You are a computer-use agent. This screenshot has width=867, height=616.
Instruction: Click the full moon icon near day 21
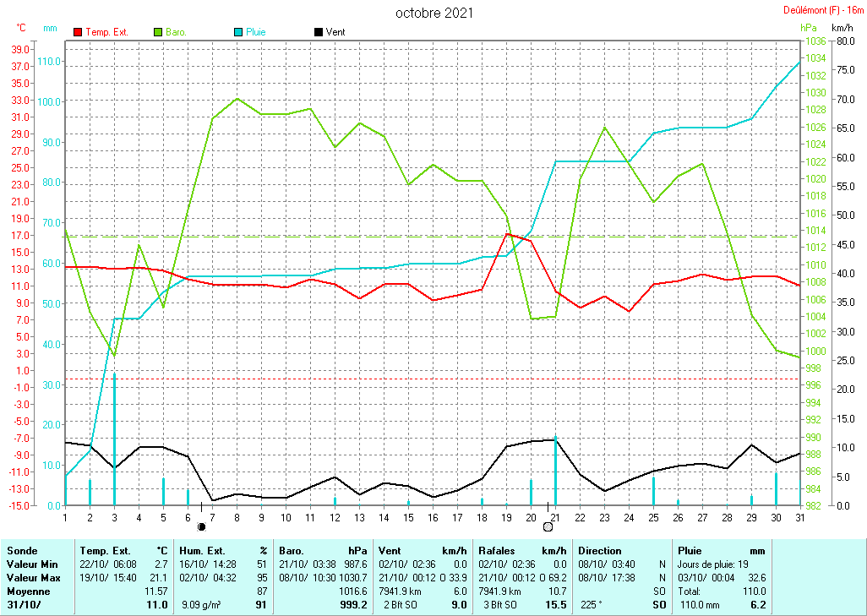[548, 526]
